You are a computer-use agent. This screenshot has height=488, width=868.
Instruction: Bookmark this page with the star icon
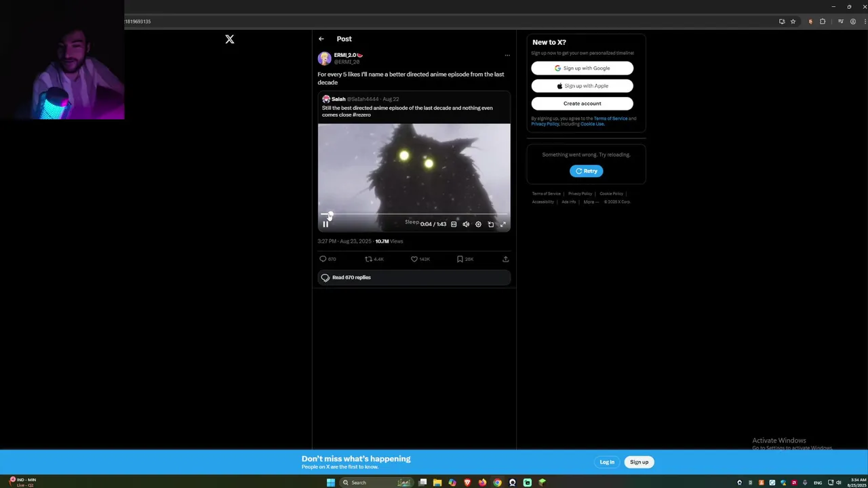click(793, 21)
